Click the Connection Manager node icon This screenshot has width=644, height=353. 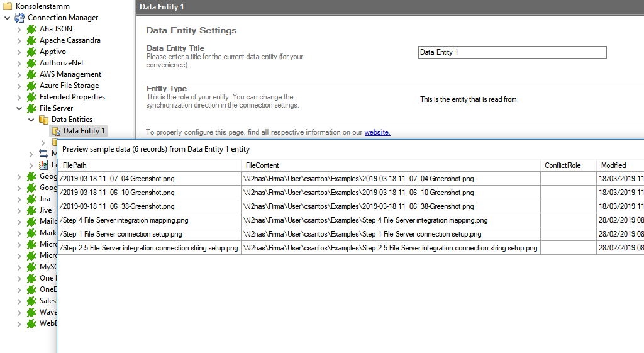(x=19, y=18)
